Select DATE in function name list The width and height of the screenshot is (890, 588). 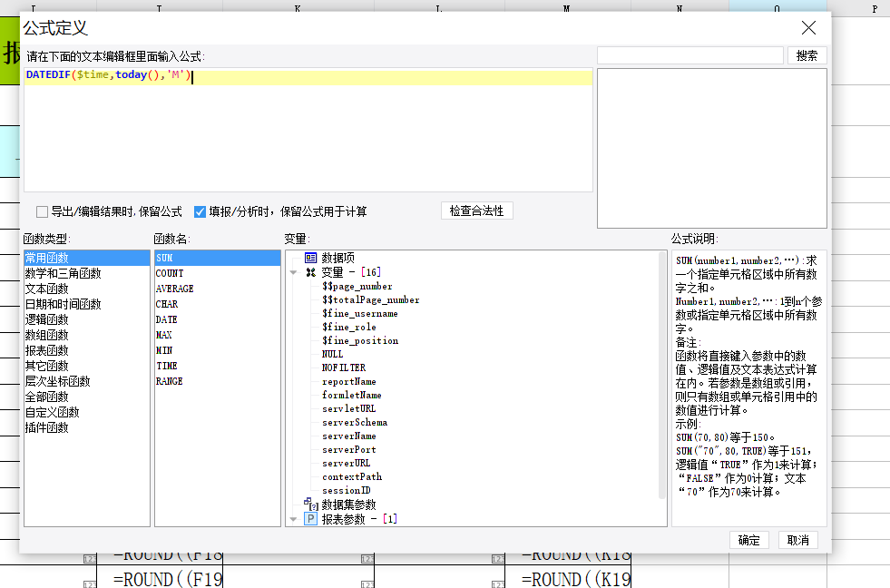pos(218,319)
